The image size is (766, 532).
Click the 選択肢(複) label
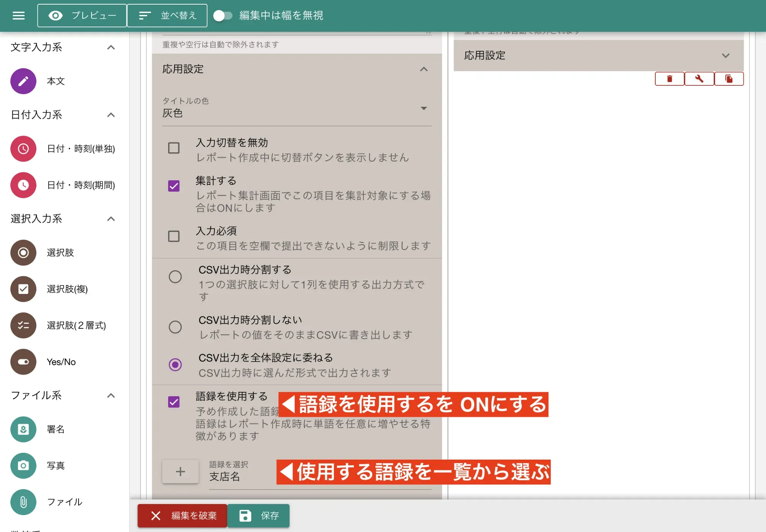pos(67,289)
